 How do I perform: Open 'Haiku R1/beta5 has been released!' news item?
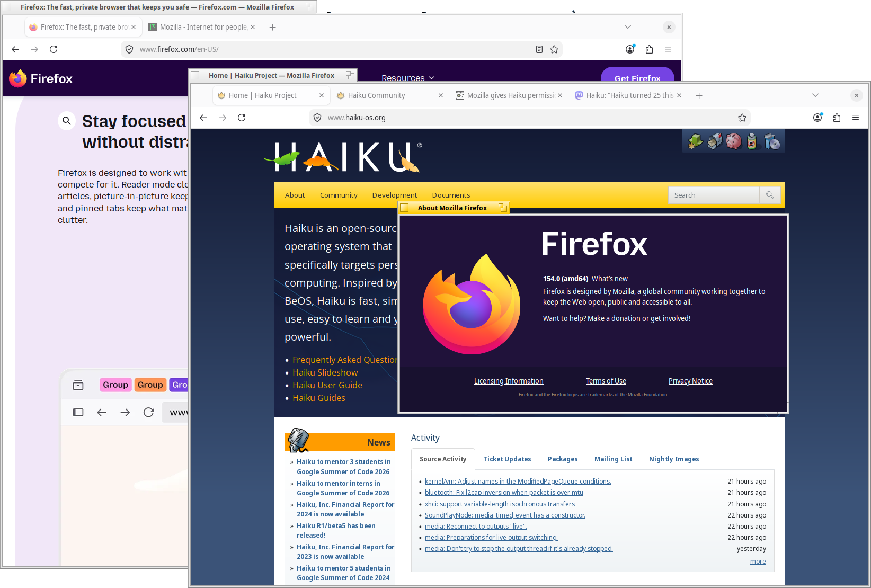336,530
